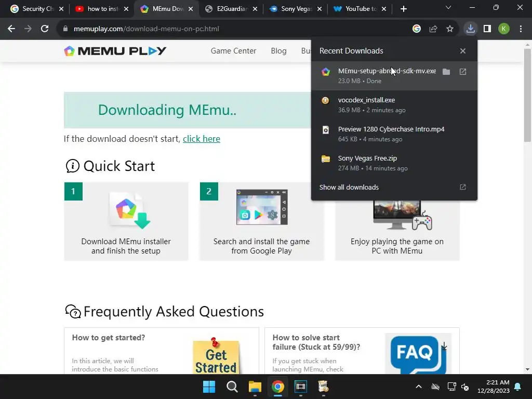Image resolution: width=532 pixels, height=399 pixels.
Task: Click Search and install game step image
Action: [x=262, y=207]
